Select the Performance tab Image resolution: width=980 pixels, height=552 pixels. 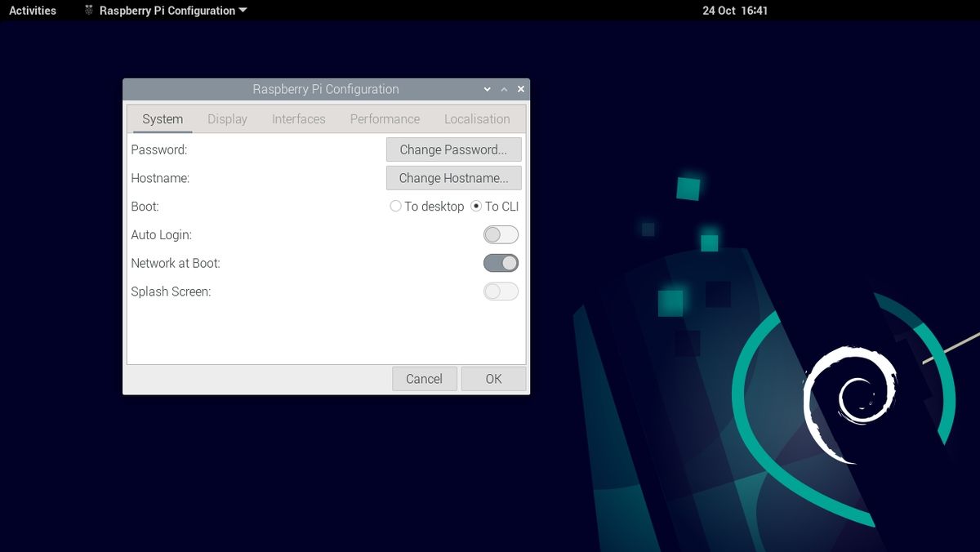point(384,118)
